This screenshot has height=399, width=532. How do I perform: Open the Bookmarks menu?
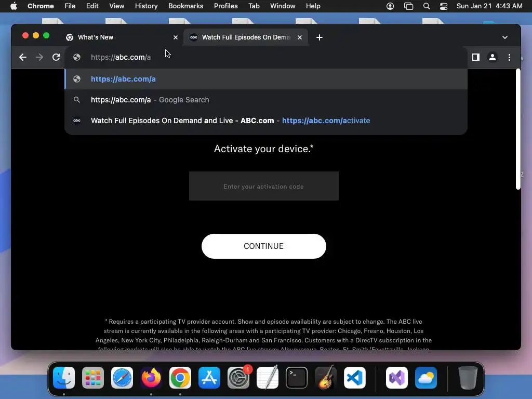(185, 6)
